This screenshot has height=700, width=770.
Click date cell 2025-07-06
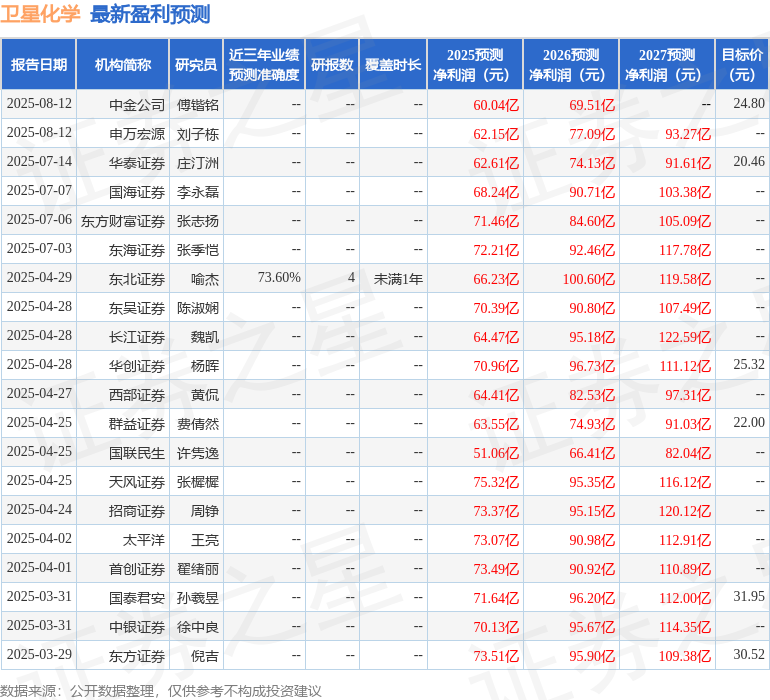pyautogui.click(x=39, y=220)
